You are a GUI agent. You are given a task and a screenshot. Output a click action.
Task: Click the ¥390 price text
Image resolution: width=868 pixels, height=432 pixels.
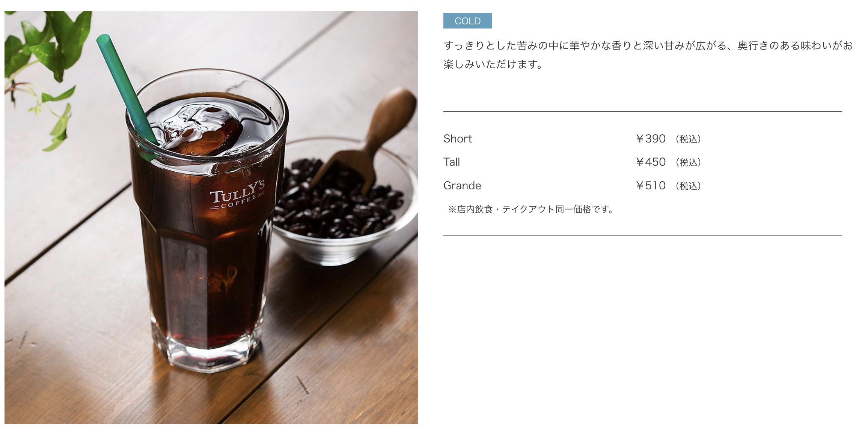tap(650, 139)
